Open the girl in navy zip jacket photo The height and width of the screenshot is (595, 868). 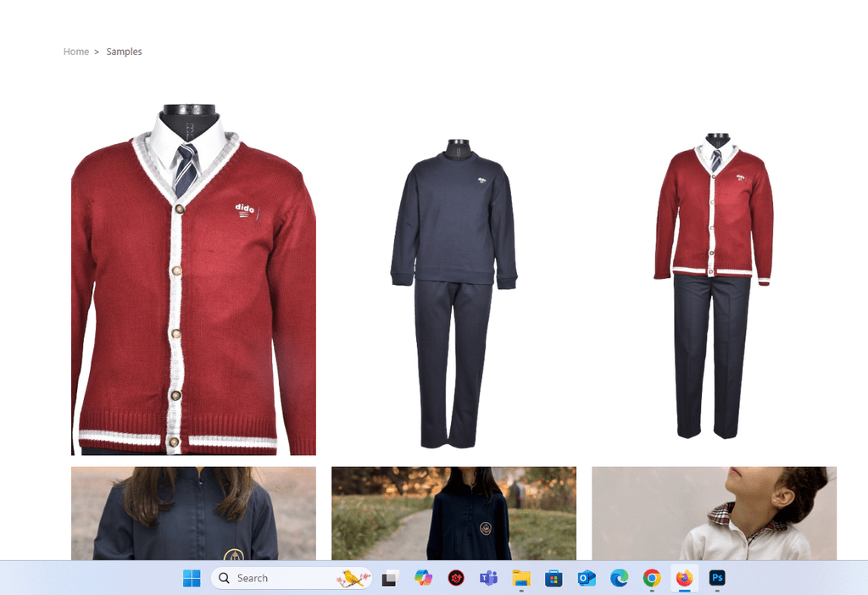tap(194, 513)
